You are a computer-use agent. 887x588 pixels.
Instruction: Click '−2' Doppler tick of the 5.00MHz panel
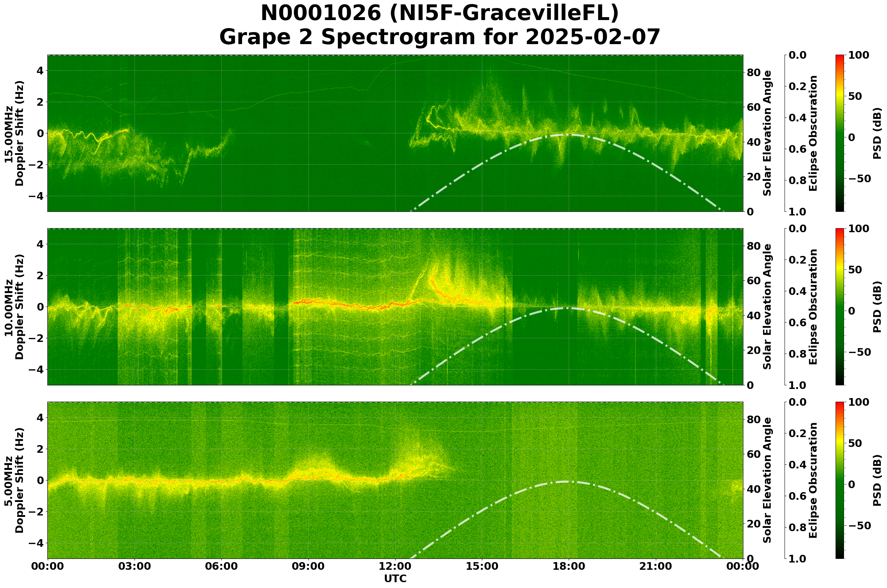pyautogui.click(x=35, y=512)
